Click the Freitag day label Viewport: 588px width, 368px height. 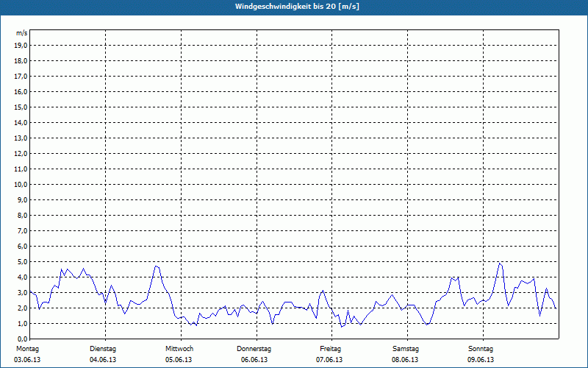(x=330, y=349)
